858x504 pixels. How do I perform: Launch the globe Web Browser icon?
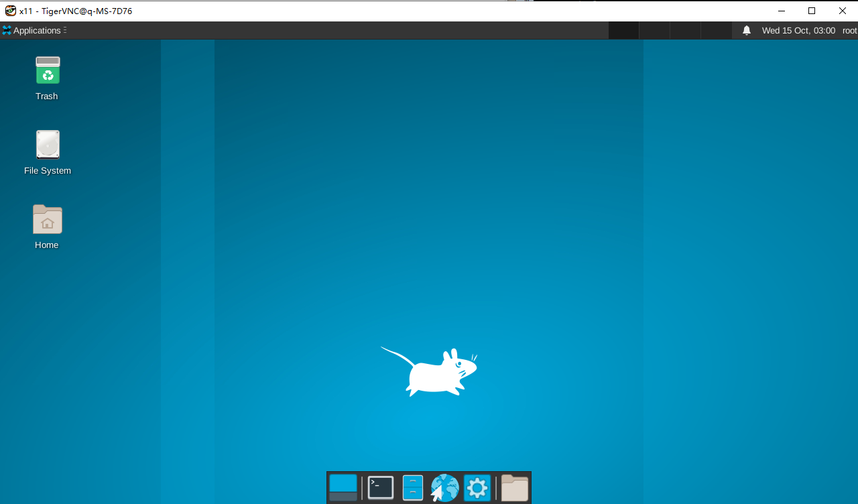(x=444, y=488)
